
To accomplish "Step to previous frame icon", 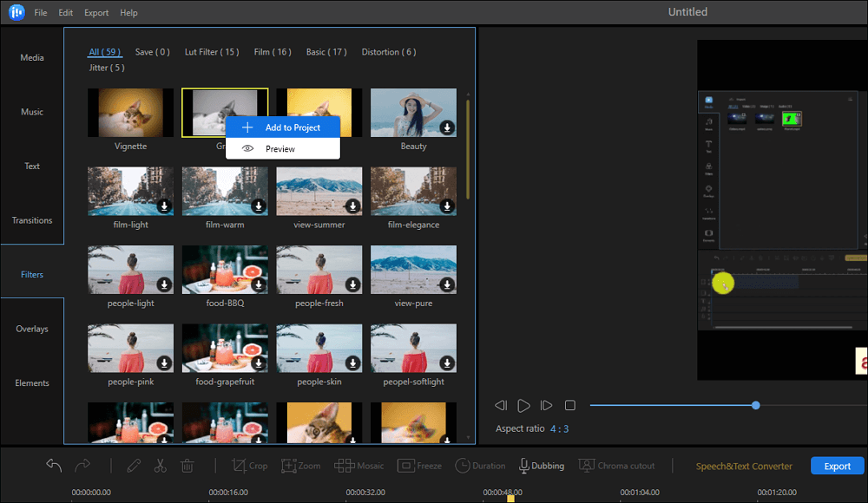I will [501, 405].
